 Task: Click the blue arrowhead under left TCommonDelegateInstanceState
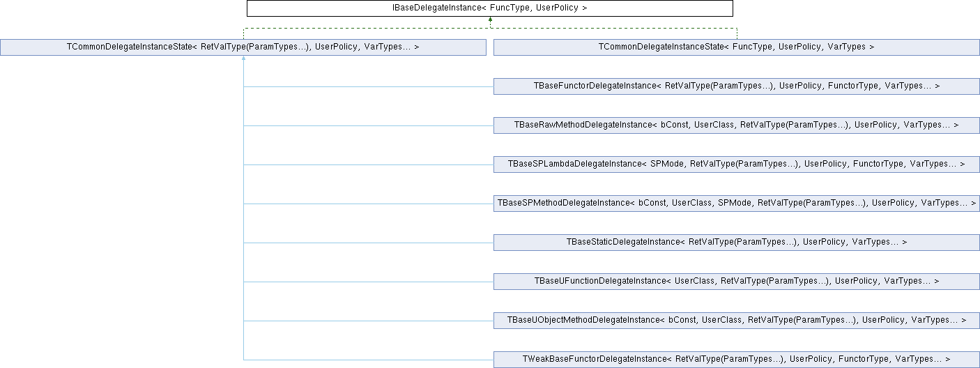(243, 59)
